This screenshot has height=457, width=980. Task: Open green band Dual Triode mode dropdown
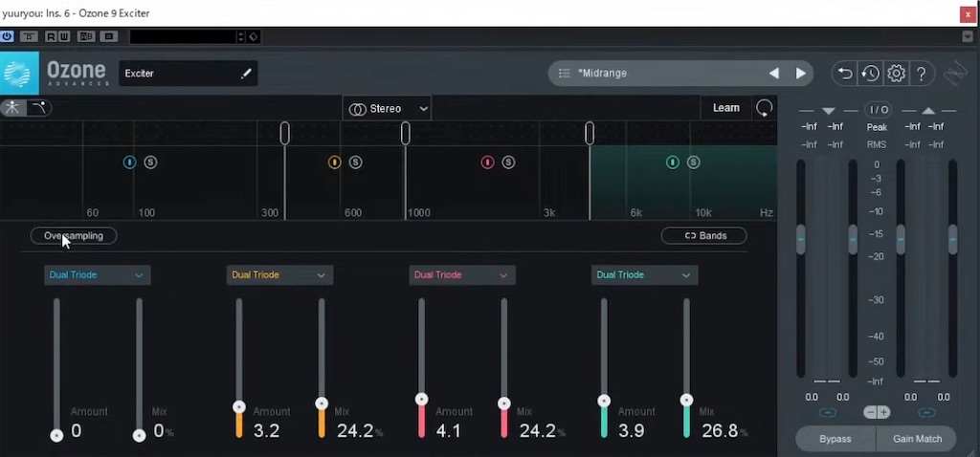pos(644,275)
